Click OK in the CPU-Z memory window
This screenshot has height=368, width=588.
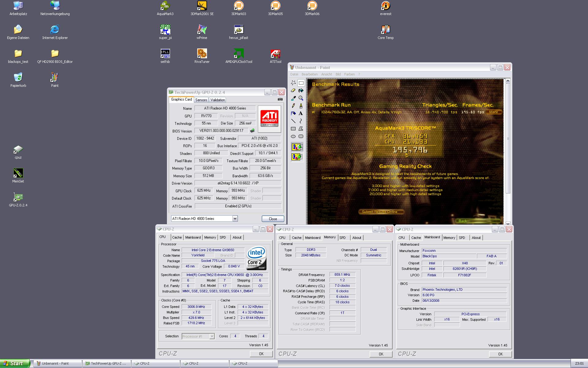pos(381,354)
